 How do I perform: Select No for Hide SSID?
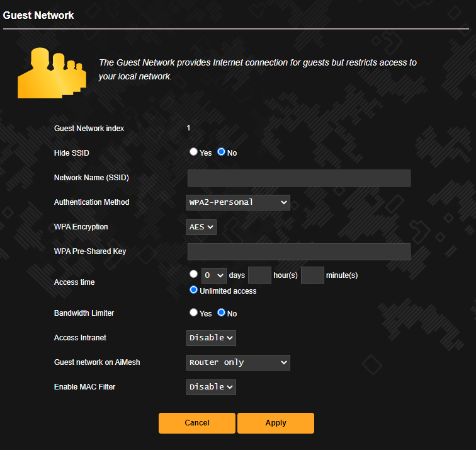coord(221,152)
